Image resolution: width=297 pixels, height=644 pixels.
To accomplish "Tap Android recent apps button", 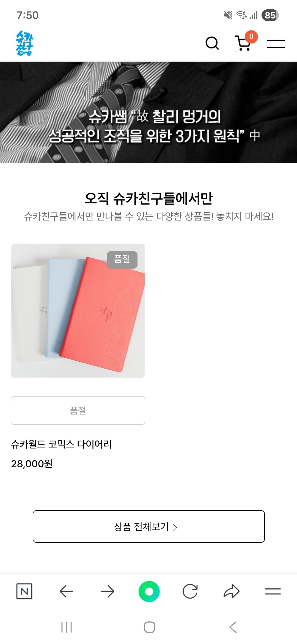I will pos(67,627).
